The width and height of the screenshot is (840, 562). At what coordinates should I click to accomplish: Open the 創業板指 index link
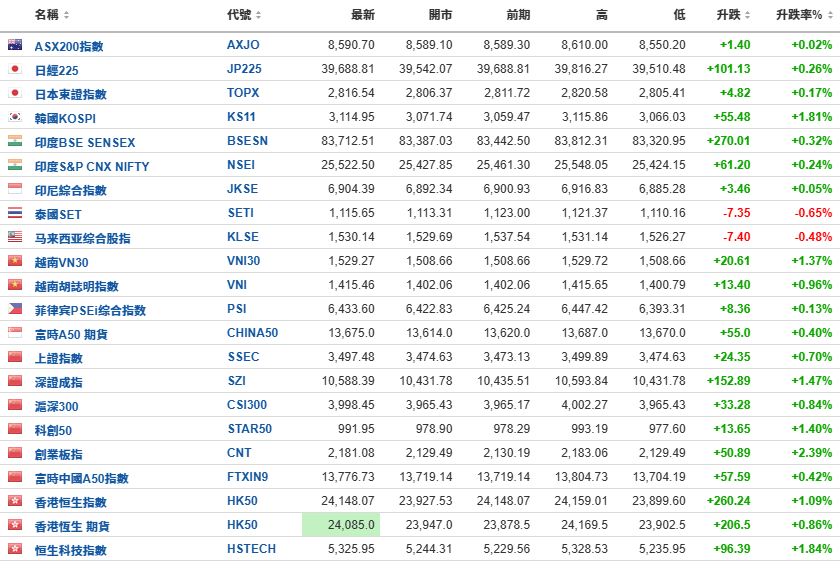click(59, 454)
